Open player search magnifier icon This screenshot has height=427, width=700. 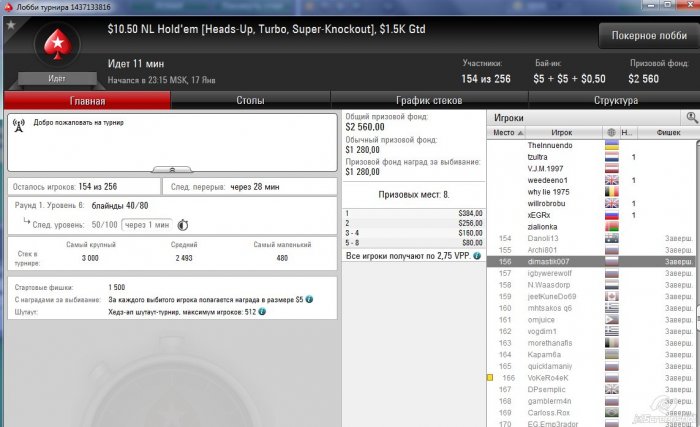[x=692, y=117]
